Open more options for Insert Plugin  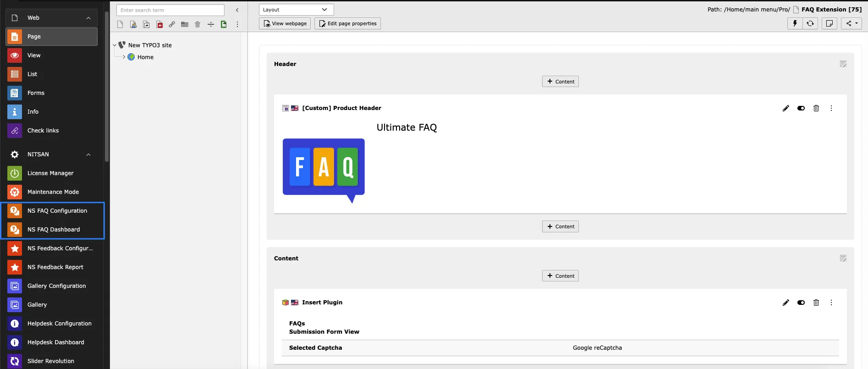pos(831,303)
